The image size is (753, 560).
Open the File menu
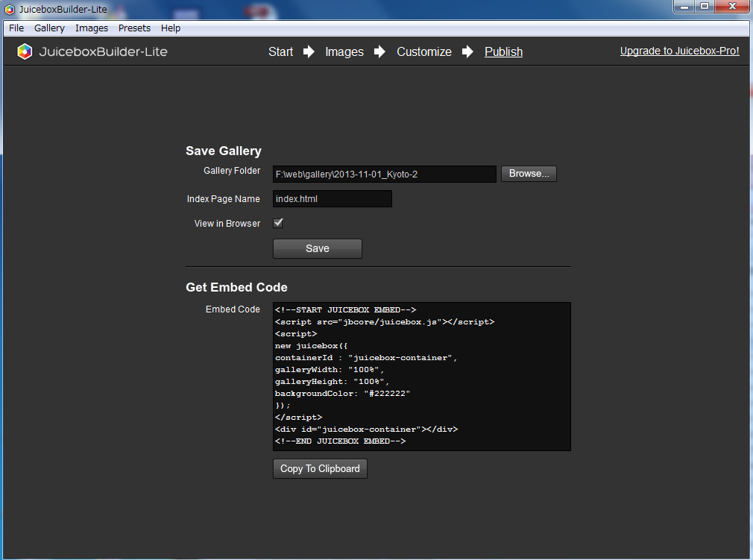[16, 28]
